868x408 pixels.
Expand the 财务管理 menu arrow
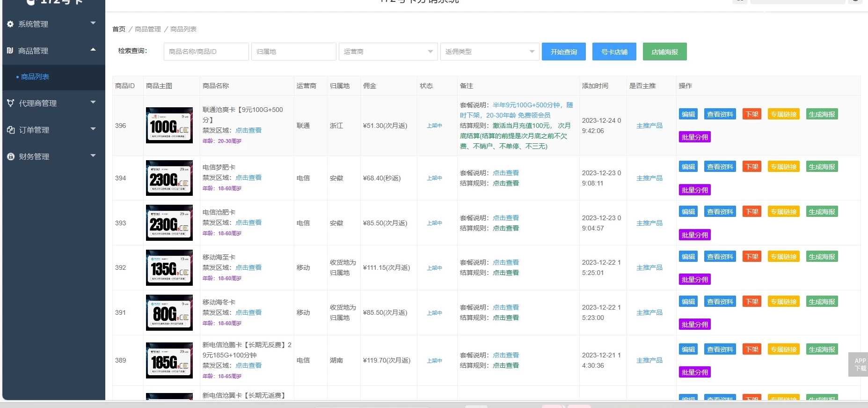[x=93, y=155]
